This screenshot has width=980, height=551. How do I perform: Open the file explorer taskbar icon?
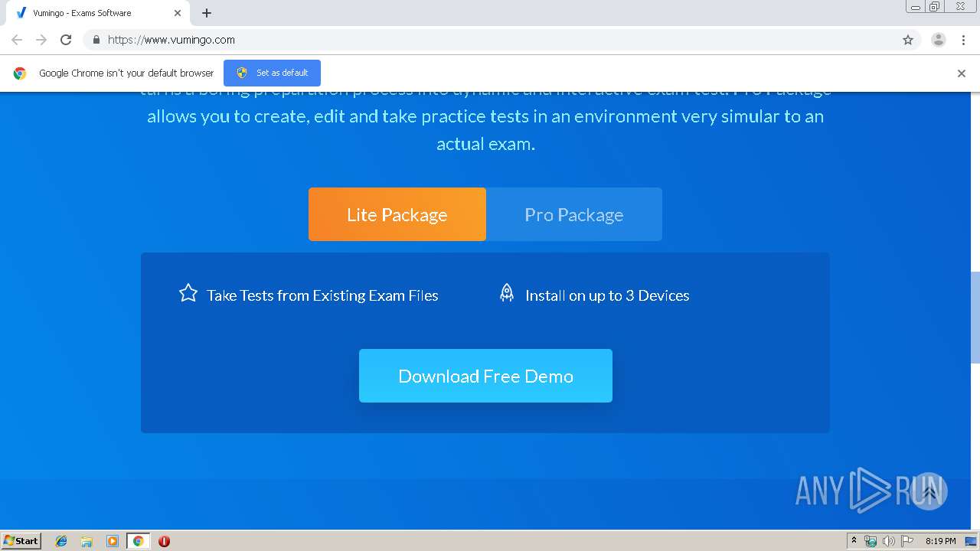(x=87, y=541)
